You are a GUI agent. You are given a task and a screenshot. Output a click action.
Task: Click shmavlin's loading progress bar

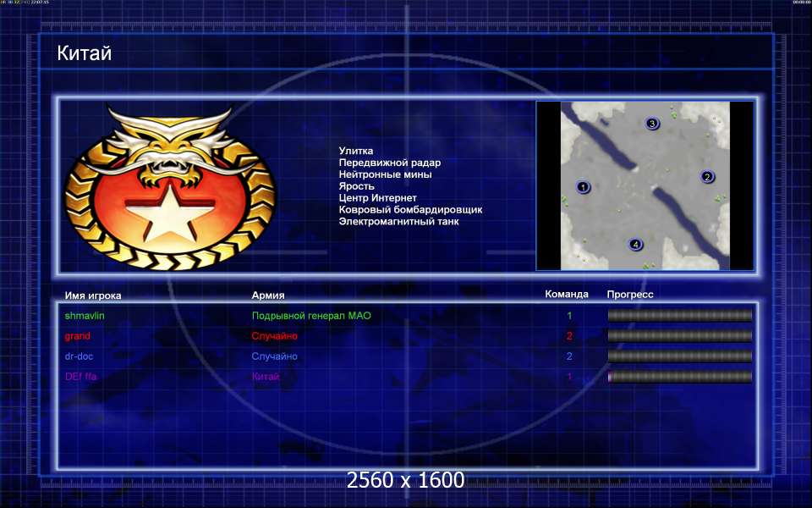click(x=679, y=316)
